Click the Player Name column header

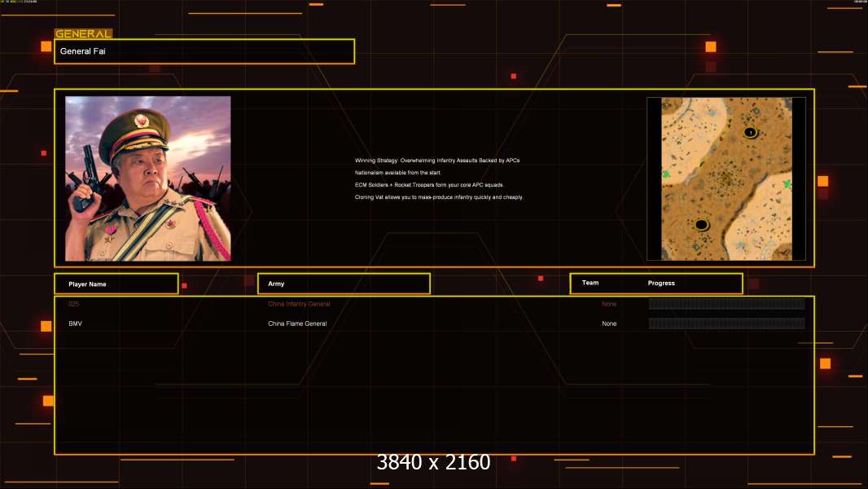(x=116, y=284)
